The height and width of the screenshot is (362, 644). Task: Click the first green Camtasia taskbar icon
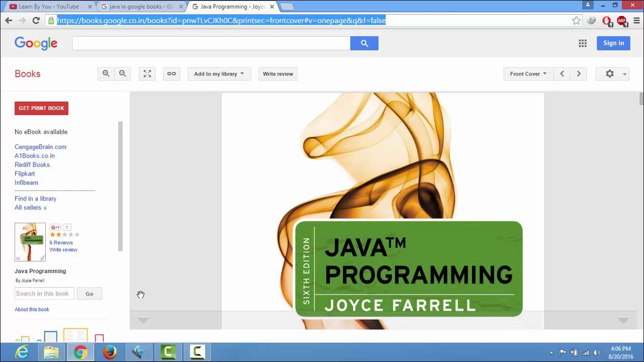coord(168,352)
